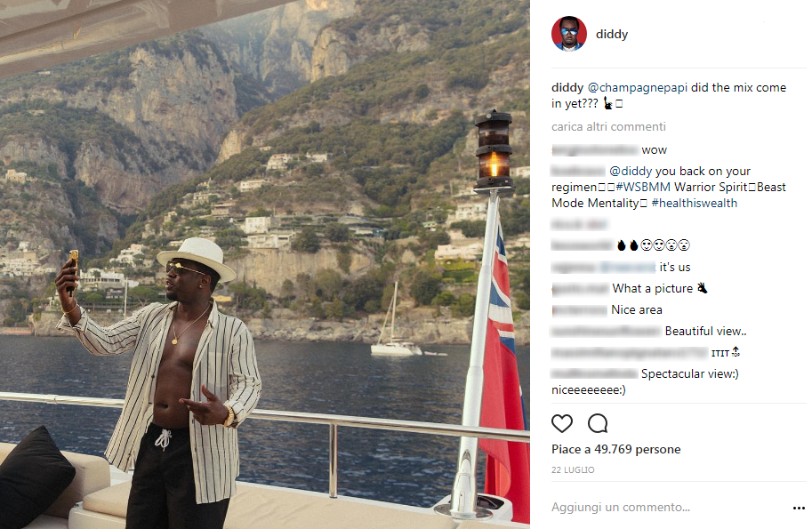Screen dimensions: 812x529
Task: Click the speech bubble comment icon
Action: pos(598,423)
